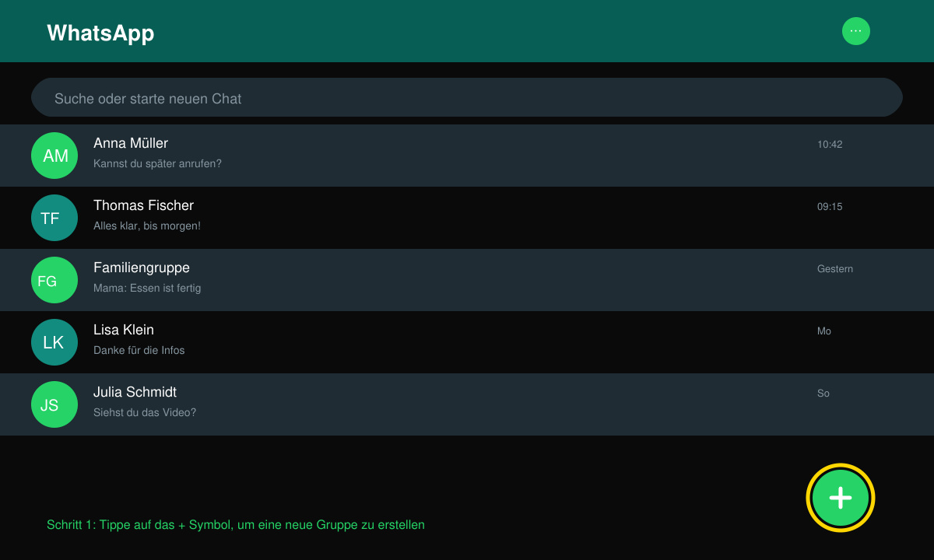The height and width of the screenshot is (560, 934).
Task: Click message preview 'Kannst du später anrufen?'
Action: point(157,163)
